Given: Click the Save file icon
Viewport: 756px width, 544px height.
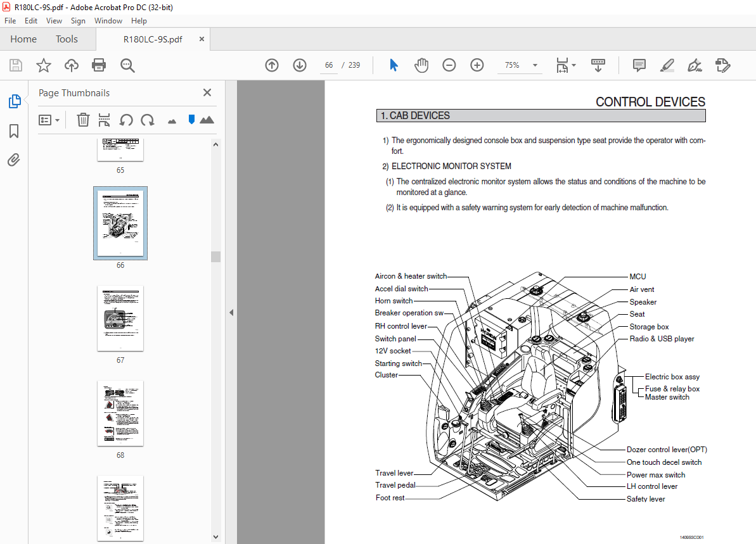Looking at the screenshot, I should click(16, 65).
